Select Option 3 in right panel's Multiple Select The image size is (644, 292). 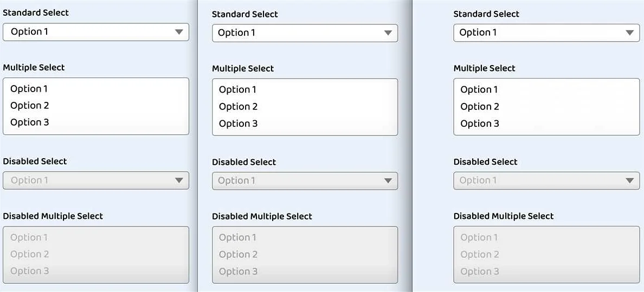[x=546, y=124]
